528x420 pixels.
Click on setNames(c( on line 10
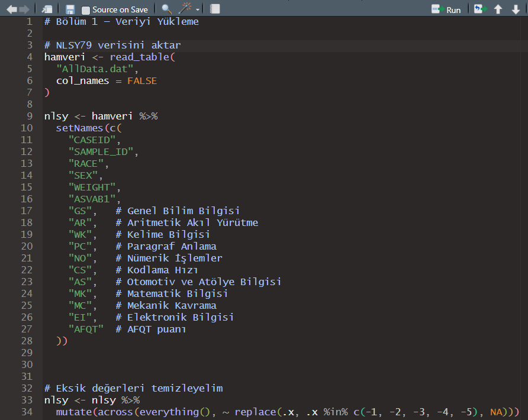click(x=89, y=128)
